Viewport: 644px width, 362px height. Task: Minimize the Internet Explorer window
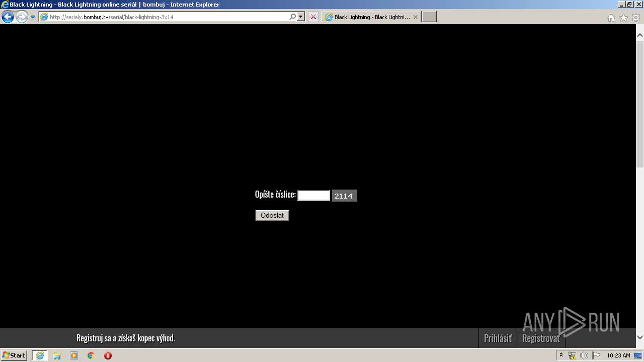(621, 5)
